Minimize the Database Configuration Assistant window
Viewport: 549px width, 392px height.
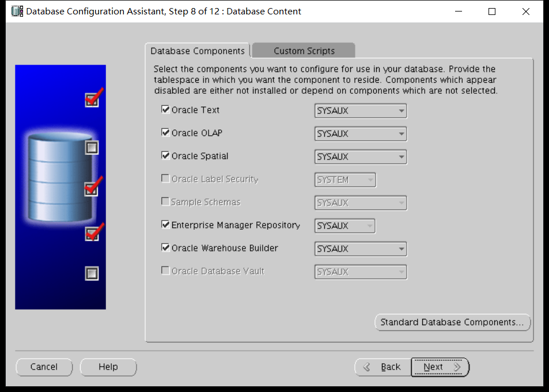coord(459,11)
